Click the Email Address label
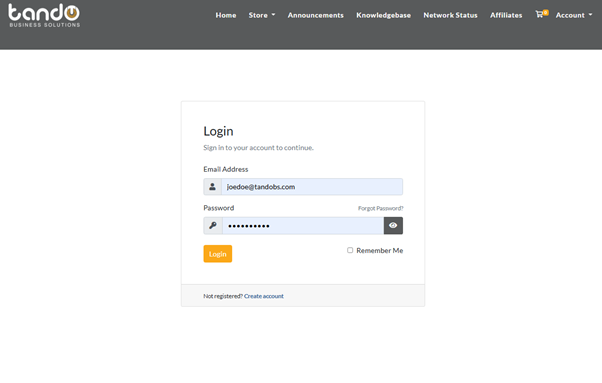 click(226, 169)
